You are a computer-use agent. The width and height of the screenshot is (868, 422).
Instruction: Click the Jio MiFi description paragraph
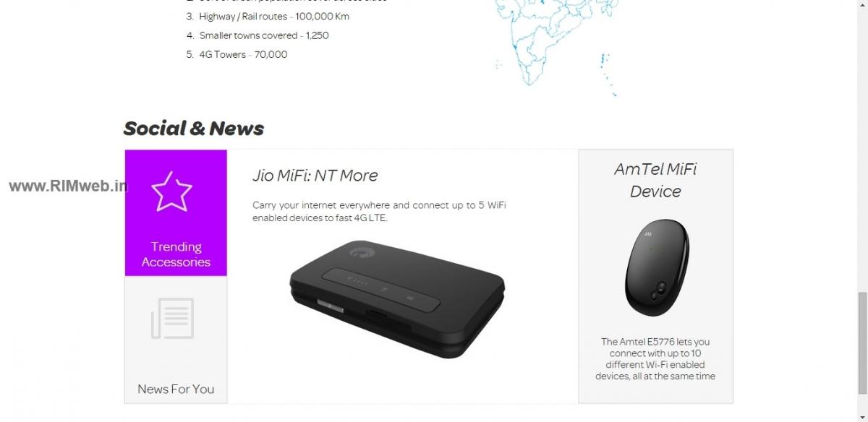(379, 211)
